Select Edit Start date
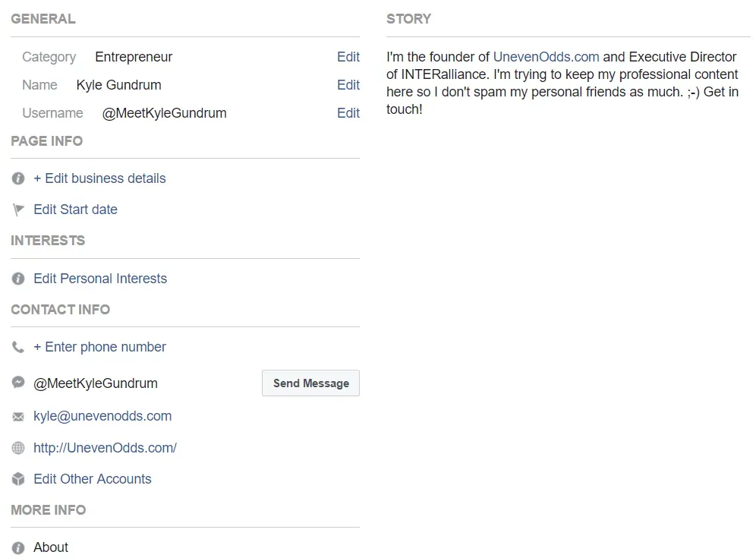This screenshot has height=558, width=756. tap(75, 210)
